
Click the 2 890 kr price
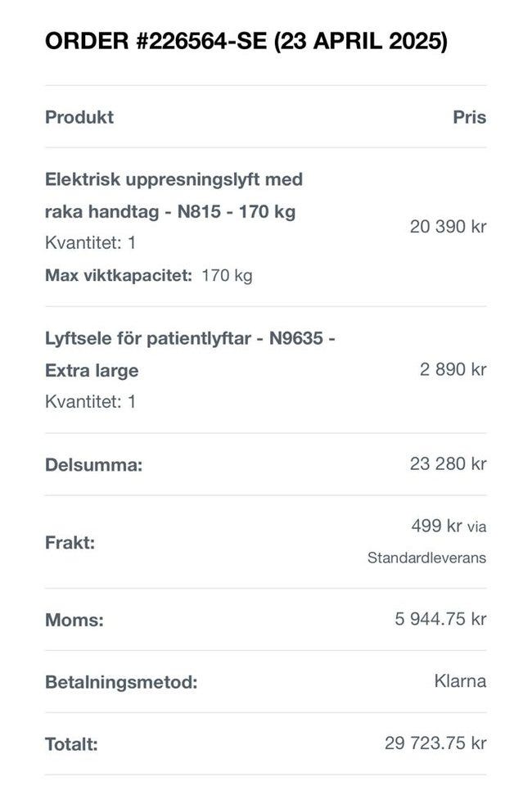453,369
